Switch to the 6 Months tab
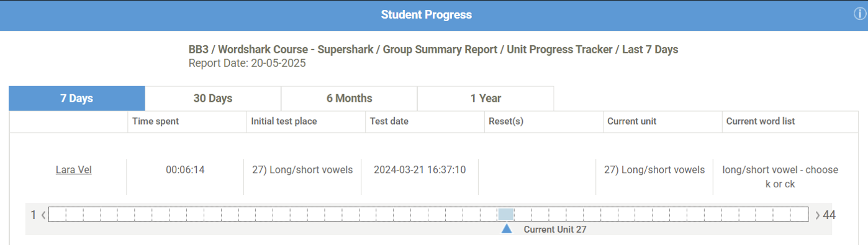868x245 pixels. (349, 99)
